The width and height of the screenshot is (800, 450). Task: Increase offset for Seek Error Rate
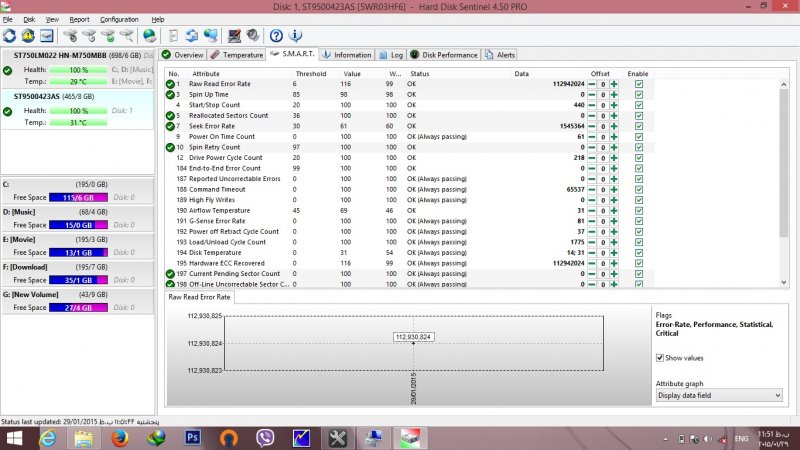click(x=614, y=127)
